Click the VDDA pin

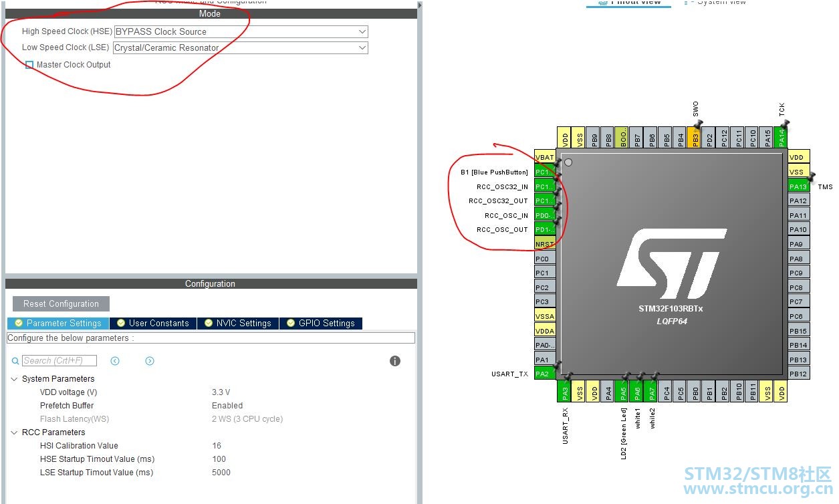[545, 331]
